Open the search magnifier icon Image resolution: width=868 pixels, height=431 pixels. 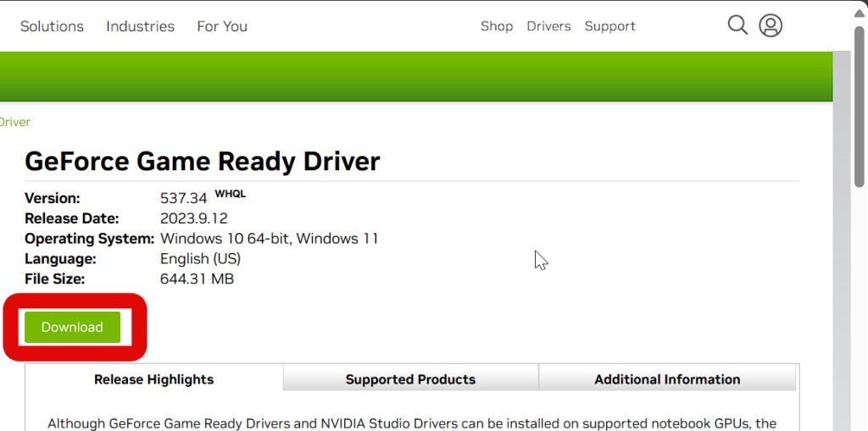[737, 25]
